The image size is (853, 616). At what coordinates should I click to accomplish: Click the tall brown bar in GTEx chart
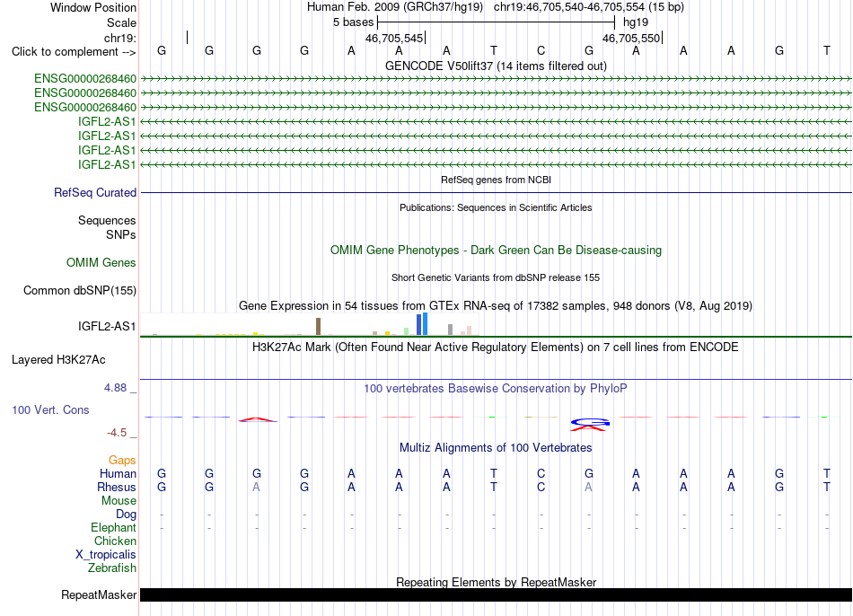coord(318,327)
